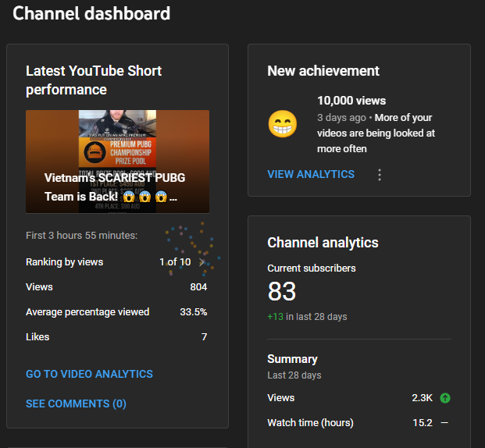Click the 'Likes' label
This screenshot has height=448, width=485.
(37, 336)
